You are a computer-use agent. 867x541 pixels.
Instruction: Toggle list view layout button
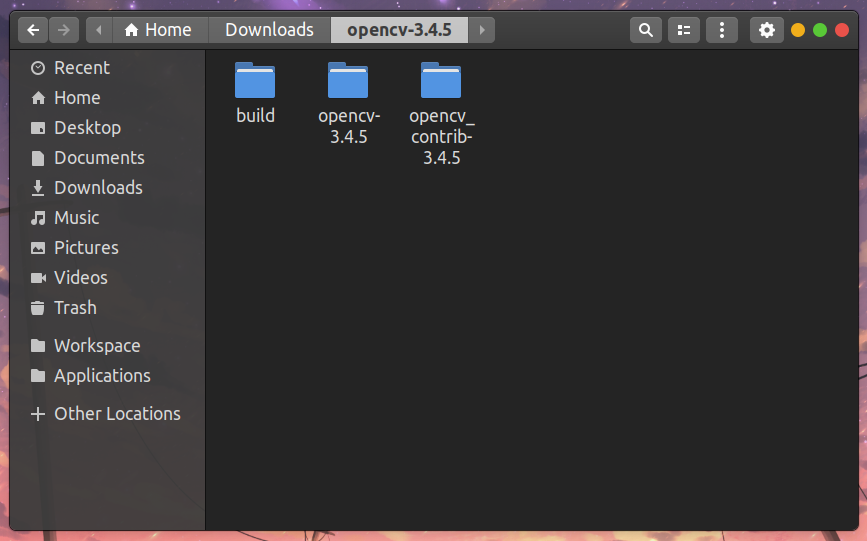coord(684,30)
